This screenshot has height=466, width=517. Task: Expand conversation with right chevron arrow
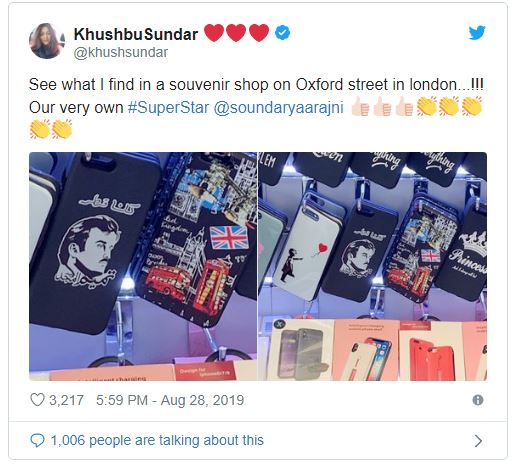tap(478, 441)
